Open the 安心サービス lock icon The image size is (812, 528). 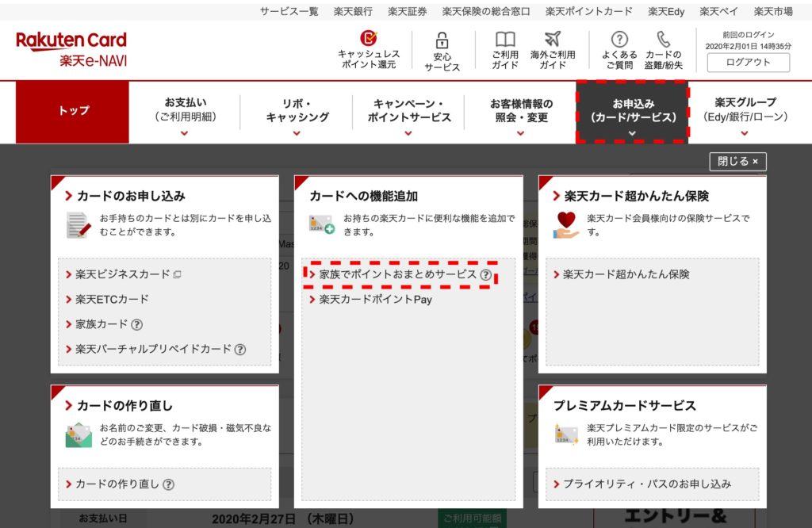pos(442,40)
